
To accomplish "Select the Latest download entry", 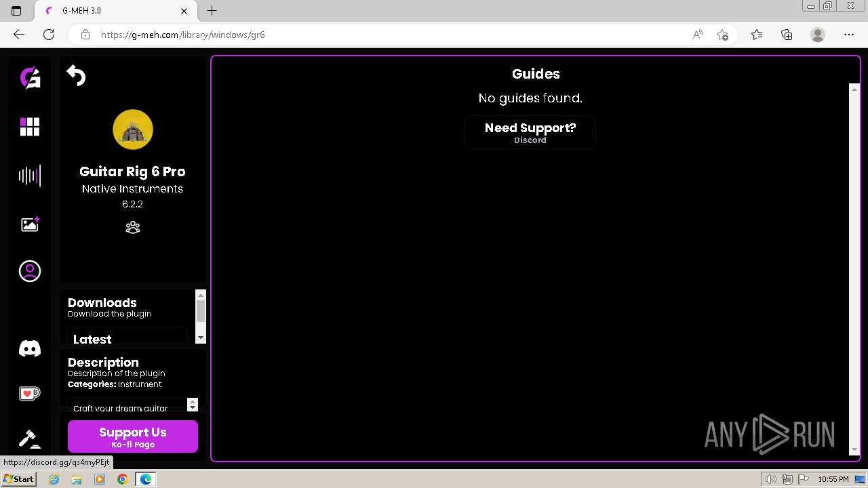I will [127, 336].
